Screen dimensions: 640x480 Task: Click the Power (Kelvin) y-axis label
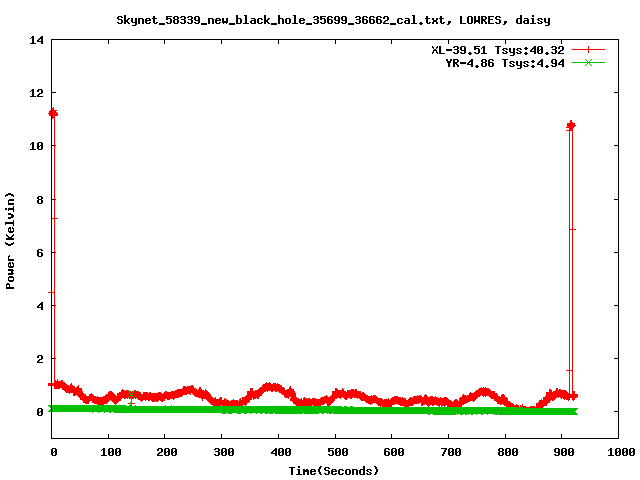(x=10, y=241)
